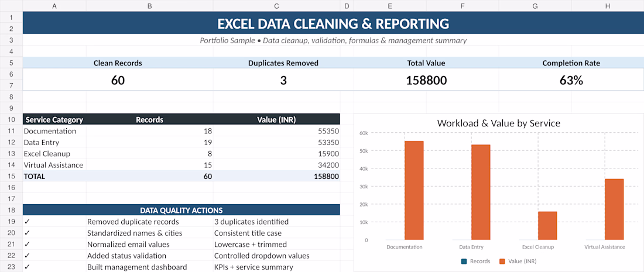
Task: Click the 'Total Value' KPI label
Action: [426, 63]
